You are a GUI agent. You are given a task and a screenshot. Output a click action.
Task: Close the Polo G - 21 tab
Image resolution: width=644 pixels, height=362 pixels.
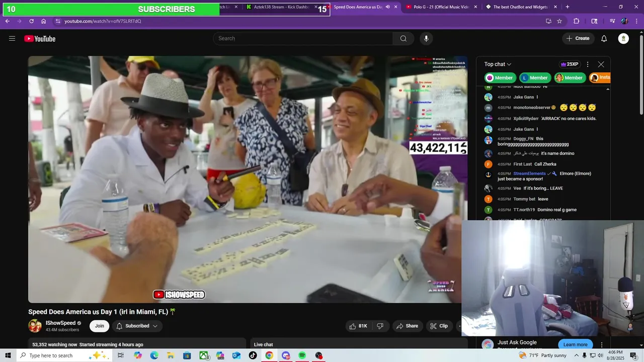pos(475,7)
